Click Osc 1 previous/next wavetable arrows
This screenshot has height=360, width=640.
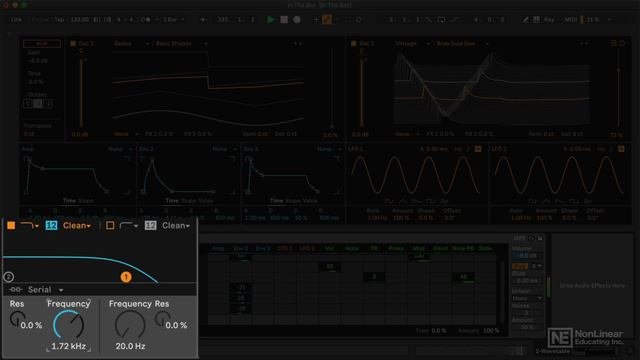tap(298, 43)
